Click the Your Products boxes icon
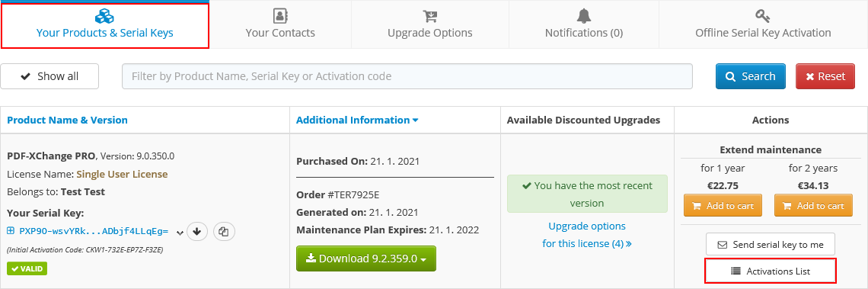Viewport: 868px width, 289px height. pos(104,16)
